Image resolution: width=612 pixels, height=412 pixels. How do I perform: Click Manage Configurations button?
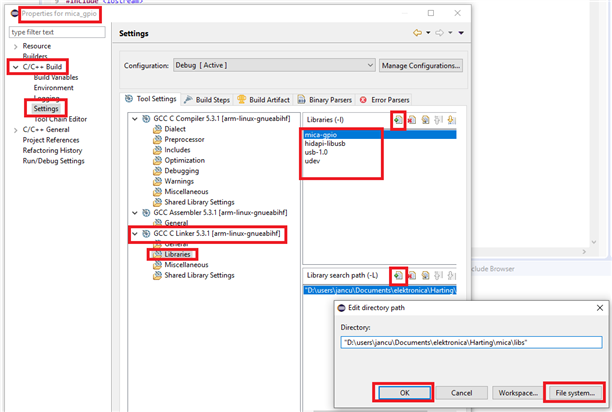(421, 66)
